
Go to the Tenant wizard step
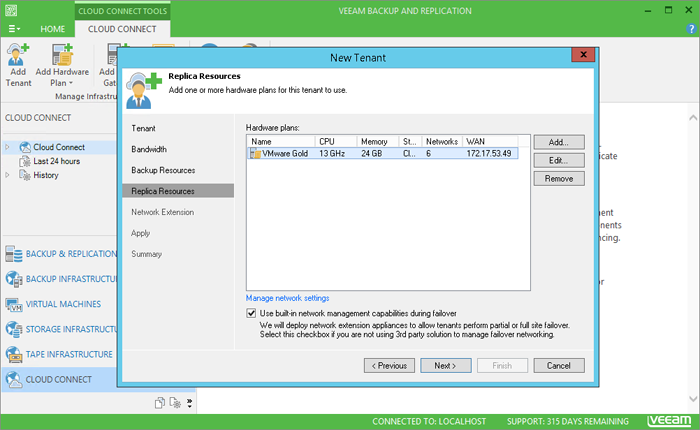point(143,128)
